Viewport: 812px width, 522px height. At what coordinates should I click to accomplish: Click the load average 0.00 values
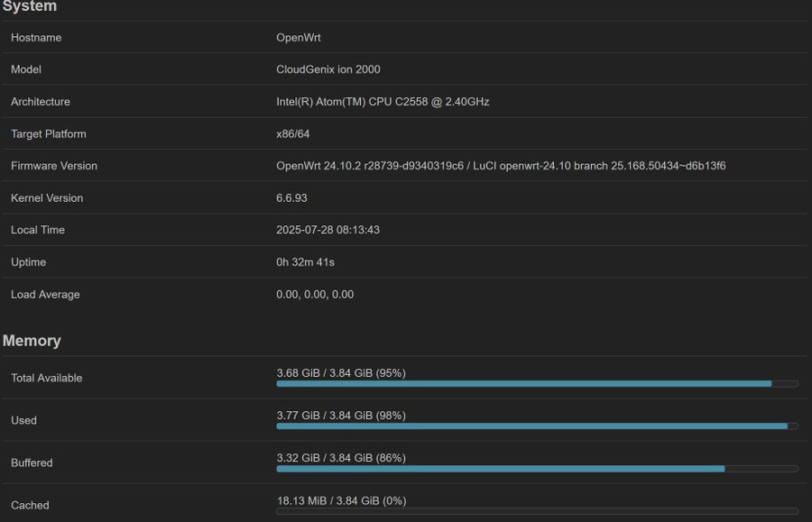[315, 295]
